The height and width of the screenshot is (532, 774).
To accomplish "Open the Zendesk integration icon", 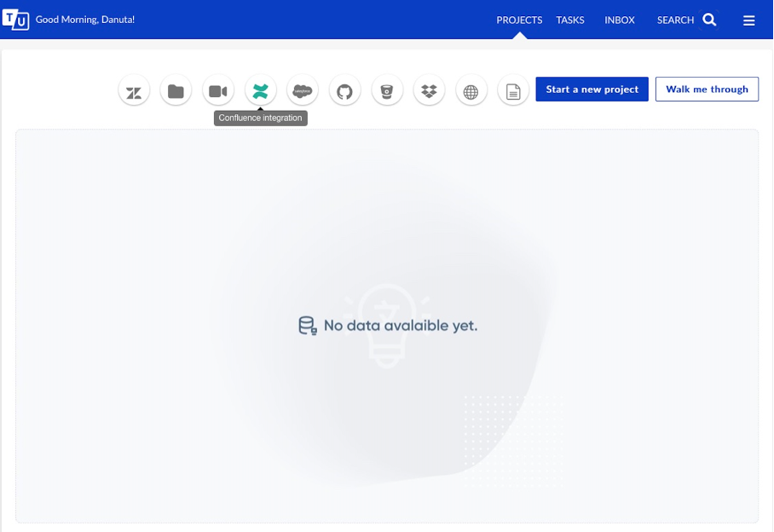I will pyautogui.click(x=134, y=91).
